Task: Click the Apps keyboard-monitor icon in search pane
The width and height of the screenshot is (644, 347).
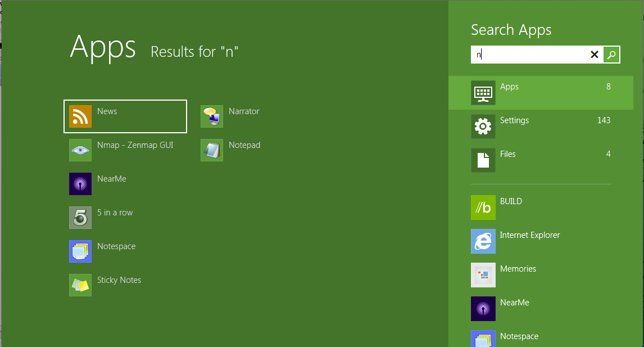Action: (483, 93)
